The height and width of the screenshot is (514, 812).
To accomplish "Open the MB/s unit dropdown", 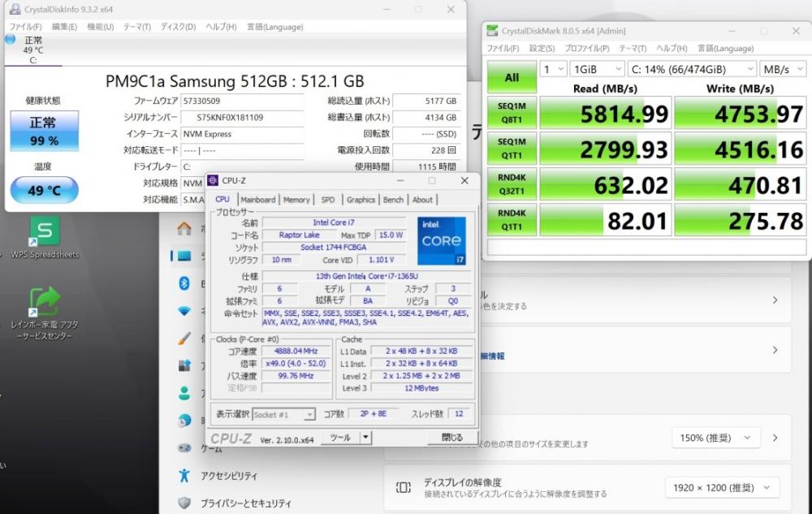I will click(x=783, y=69).
